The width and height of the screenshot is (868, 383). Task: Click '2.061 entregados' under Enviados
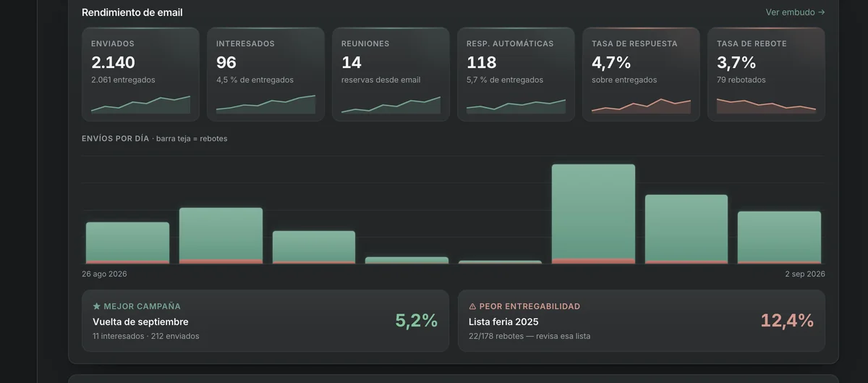click(x=123, y=80)
